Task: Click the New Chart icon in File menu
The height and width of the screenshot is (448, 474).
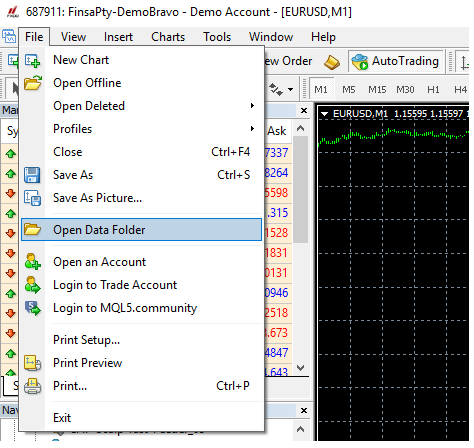Action: pyautogui.click(x=33, y=61)
